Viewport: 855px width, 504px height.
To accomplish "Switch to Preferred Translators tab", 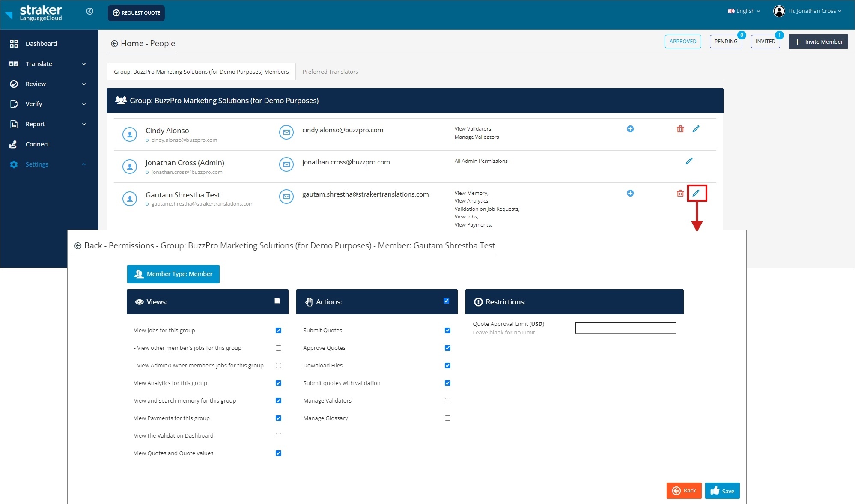I will (330, 72).
